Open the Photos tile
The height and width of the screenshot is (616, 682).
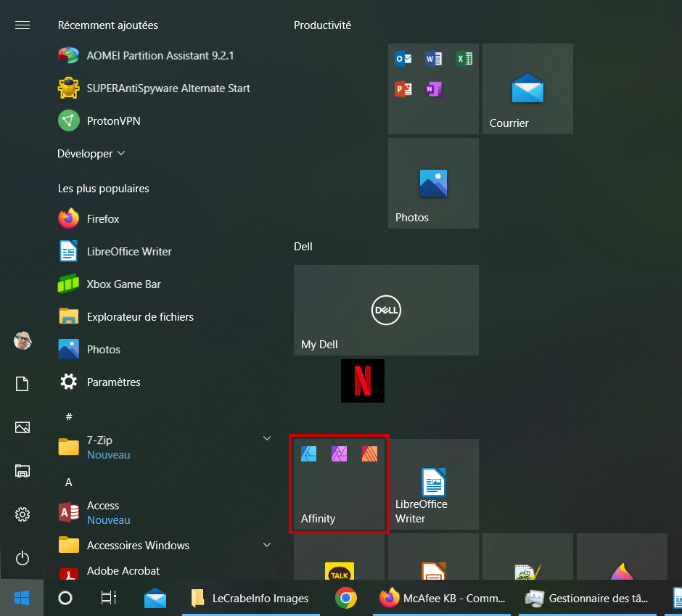pos(433,183)
